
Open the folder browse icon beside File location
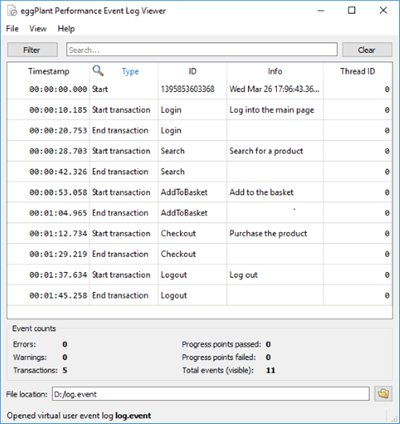tap(383, 394)
